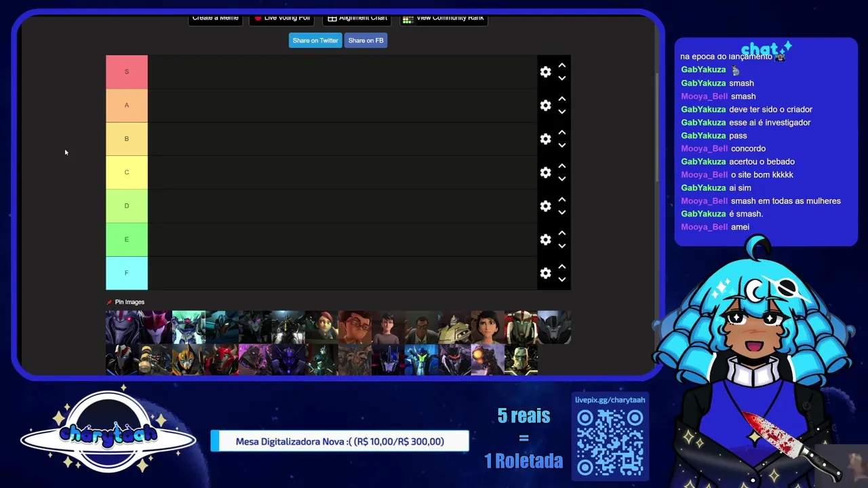Pick the Optimus Prime thumbnail
The height and width of the screenshot is (488, 868).
pyautogui.click(x=388, y=360)
